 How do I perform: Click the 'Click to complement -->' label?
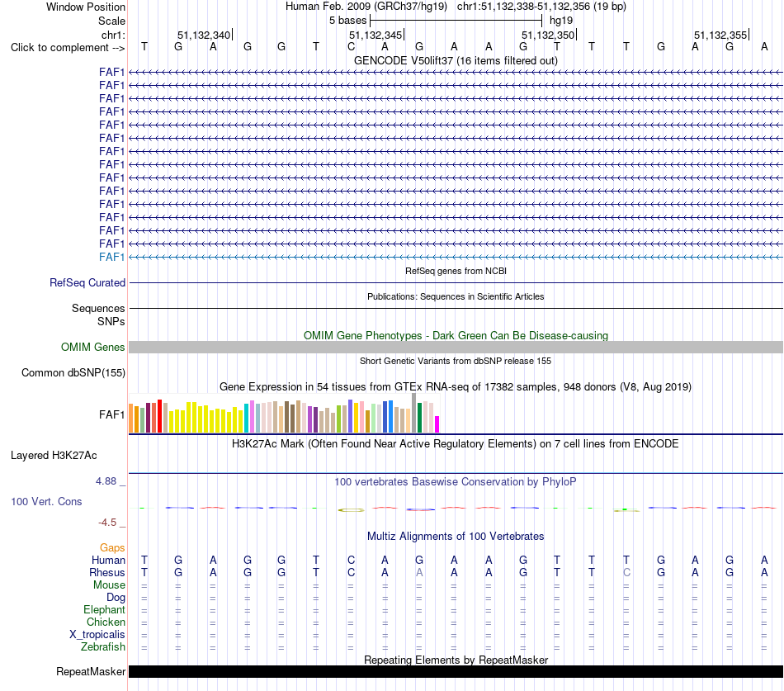(68, 48)
